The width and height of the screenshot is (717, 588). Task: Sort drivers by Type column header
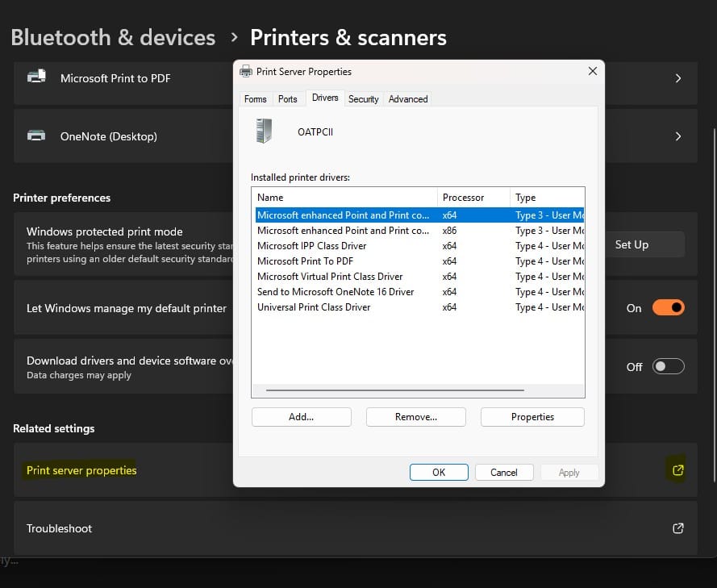pos(548,198)
